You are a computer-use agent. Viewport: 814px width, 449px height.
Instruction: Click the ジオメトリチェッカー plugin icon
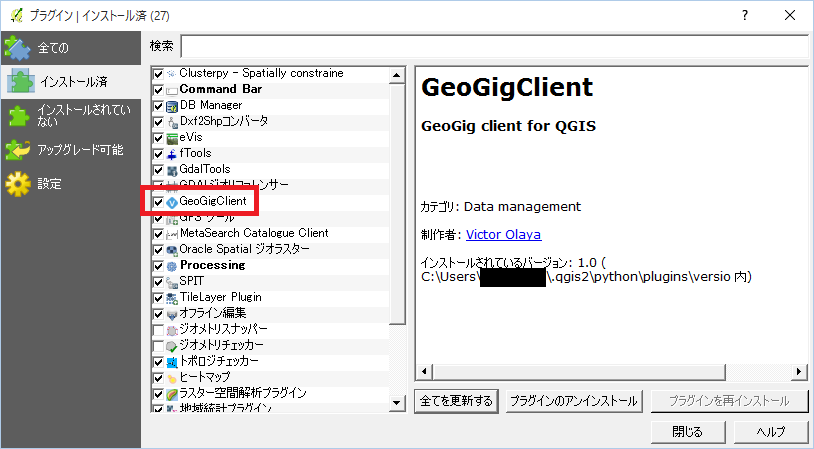pos(172,346)
